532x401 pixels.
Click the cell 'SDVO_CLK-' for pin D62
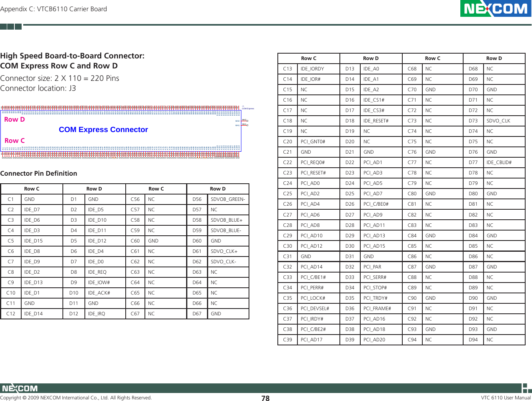point(228,262)
